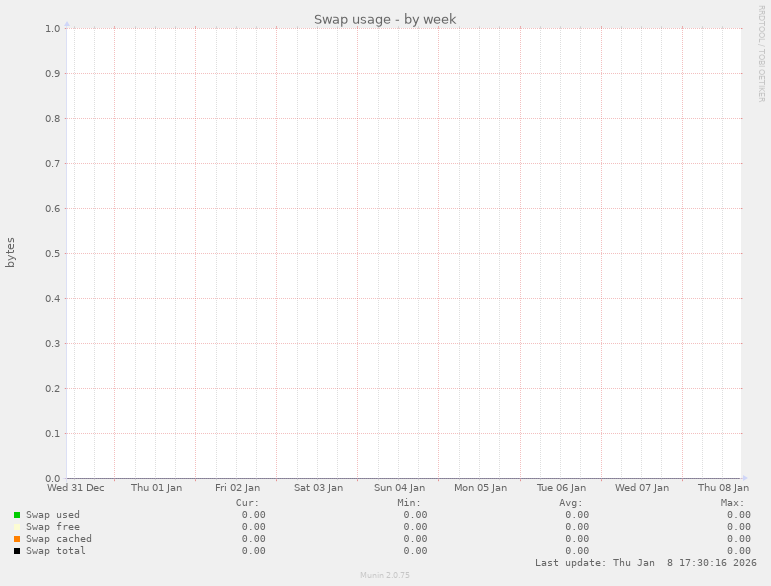Click the 'Thu 08 Jan' axis label
Viewport: 771px width, 586px height.
click(x=723, y=488)
